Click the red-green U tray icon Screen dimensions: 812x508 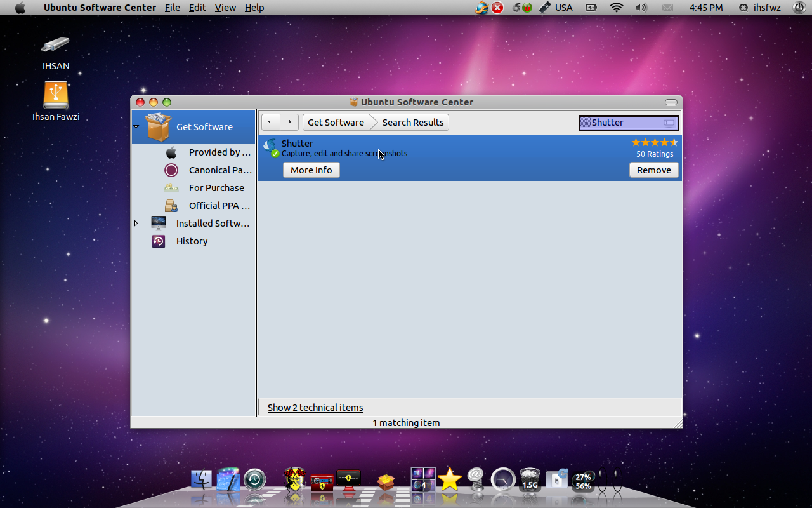[x=527, y=8]
